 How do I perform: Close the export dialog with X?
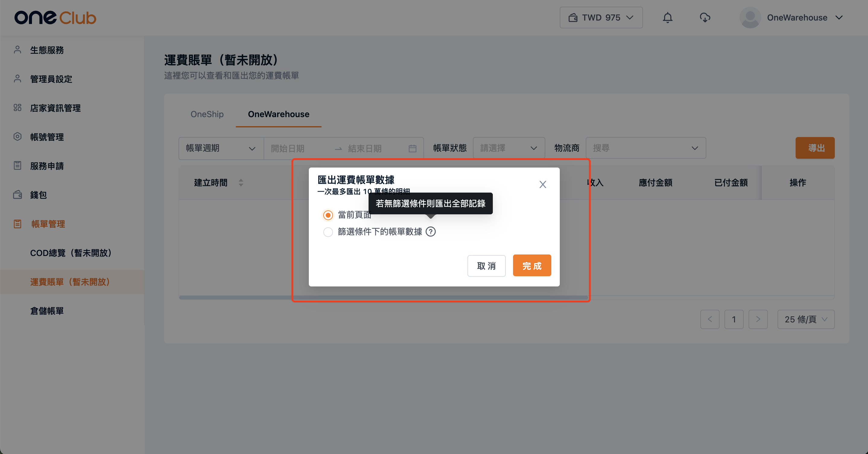click(x=543, y=184)
